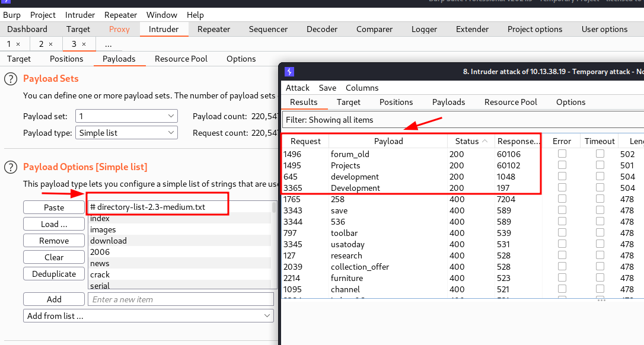Sort by Status column arrow
The height and width of the screenshot is (345, 644).
click(x=484, y=141)
